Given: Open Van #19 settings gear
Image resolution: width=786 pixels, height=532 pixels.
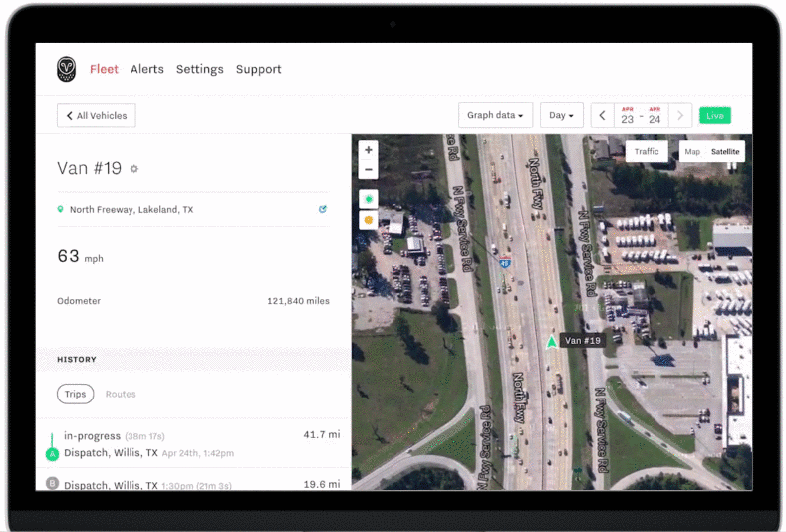Looking at the screenshot, I should coord(134,169).
